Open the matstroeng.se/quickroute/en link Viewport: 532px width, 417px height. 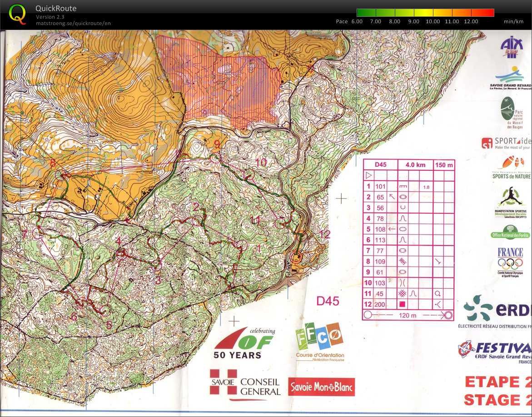pyautogui.click(x=73, y=24)
